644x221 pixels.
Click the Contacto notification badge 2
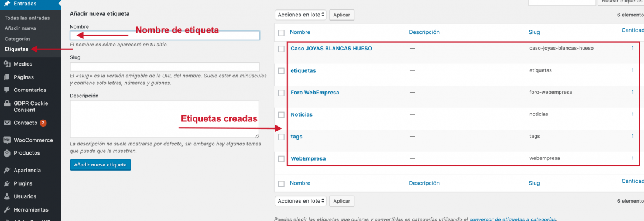click(43, 123)
